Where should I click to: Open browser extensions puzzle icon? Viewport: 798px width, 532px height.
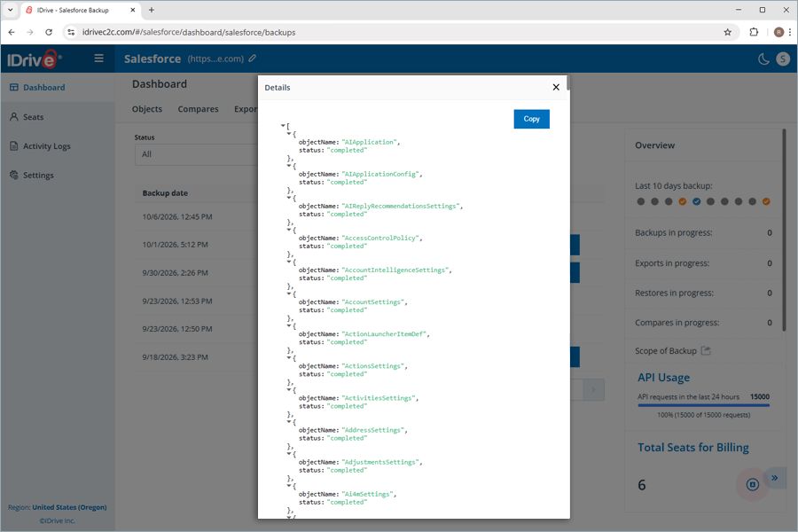tap(754, 32)
